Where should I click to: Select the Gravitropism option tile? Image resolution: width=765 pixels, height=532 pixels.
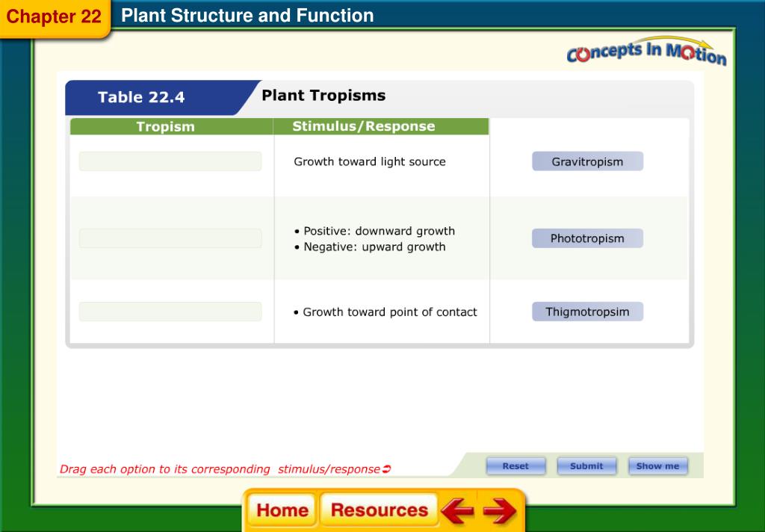pyautogui.click(x=587, y=161)
